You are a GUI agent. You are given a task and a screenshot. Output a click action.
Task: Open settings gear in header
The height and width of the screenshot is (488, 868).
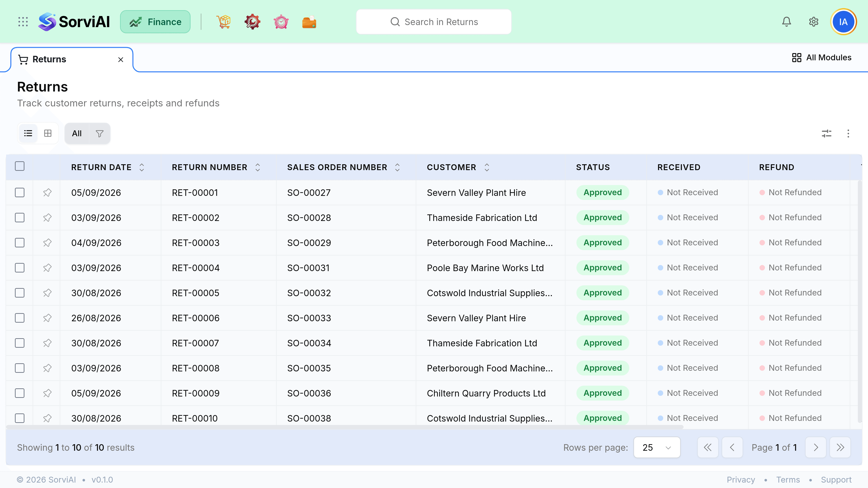pyautogui.click(x=814, y=22)
